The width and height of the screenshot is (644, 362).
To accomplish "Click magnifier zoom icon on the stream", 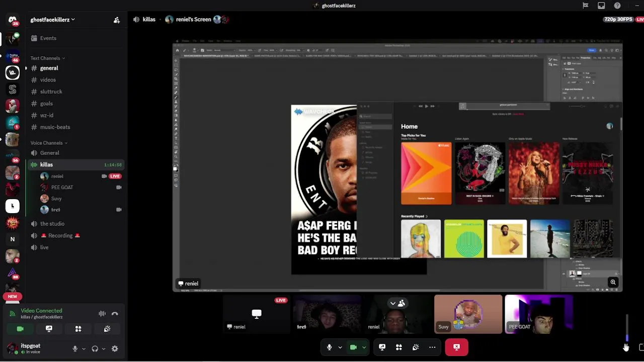I will tap(613, 283).
